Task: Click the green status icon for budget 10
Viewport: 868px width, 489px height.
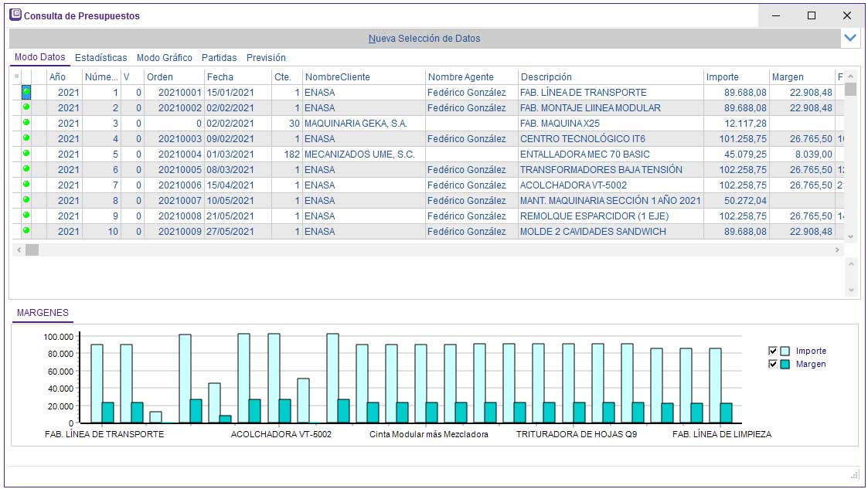Action: point(26,231)
